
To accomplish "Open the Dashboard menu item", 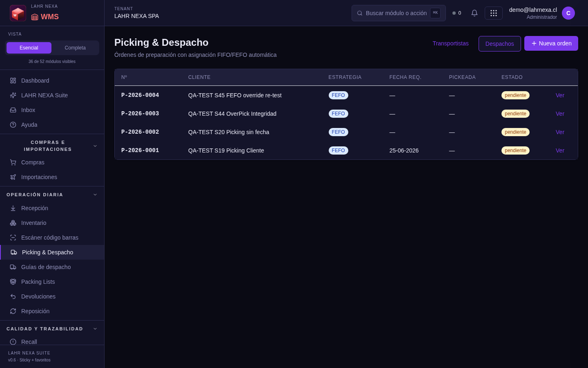I will pyautogui.click(x=52, y=81).
